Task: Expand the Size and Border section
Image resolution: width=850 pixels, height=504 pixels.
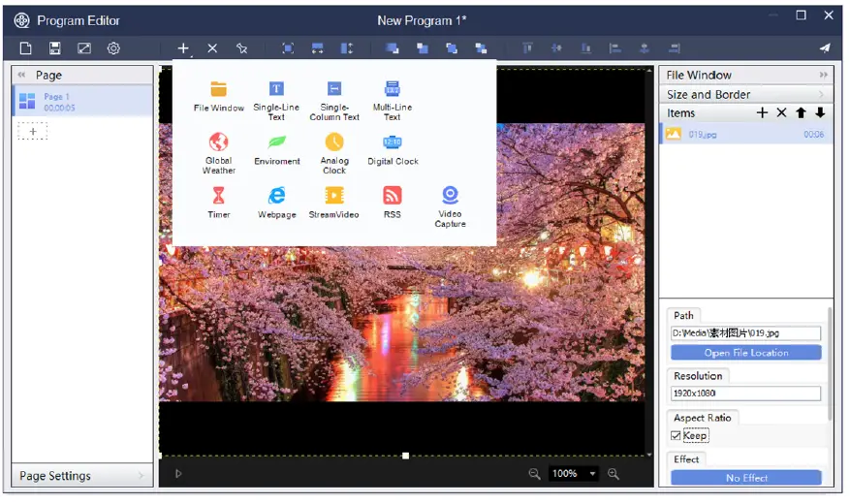Action: click(745, 94)
